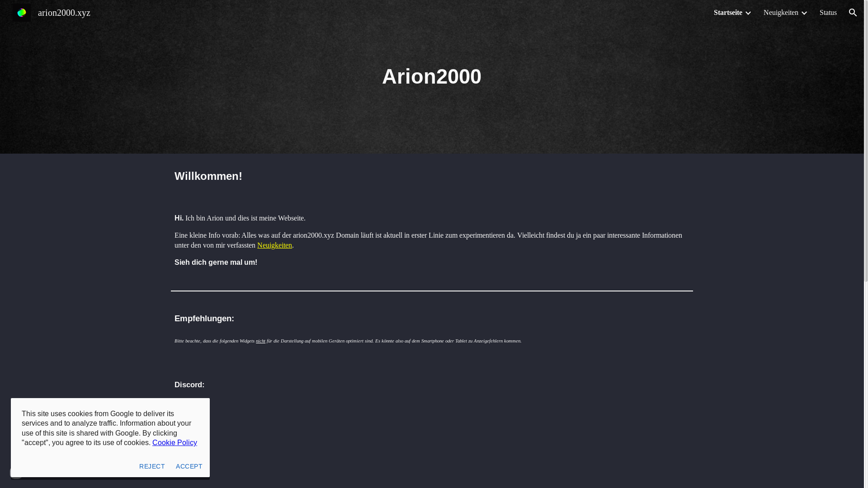Viewport: 868px width, 488px height.
Task: Click the arion2000.xyz site title
Action: point(64,13)
